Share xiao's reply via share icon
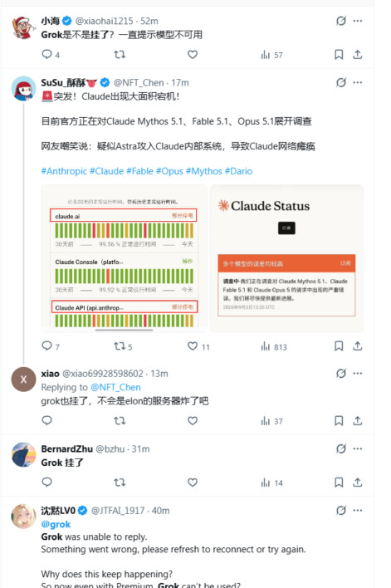This screenshot has height=588, width=391. (x=358, y=421)
